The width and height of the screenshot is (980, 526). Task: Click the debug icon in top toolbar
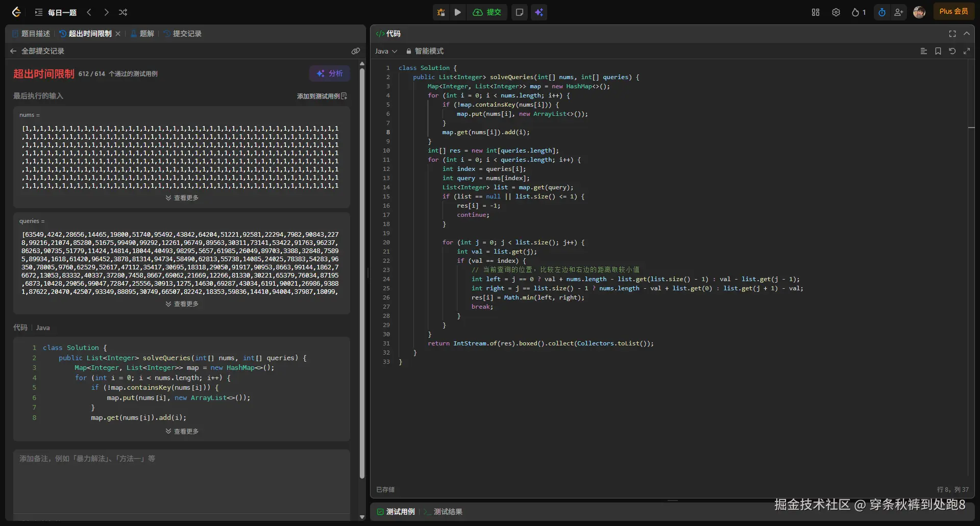pyautogui.click(x=441, y=12)
